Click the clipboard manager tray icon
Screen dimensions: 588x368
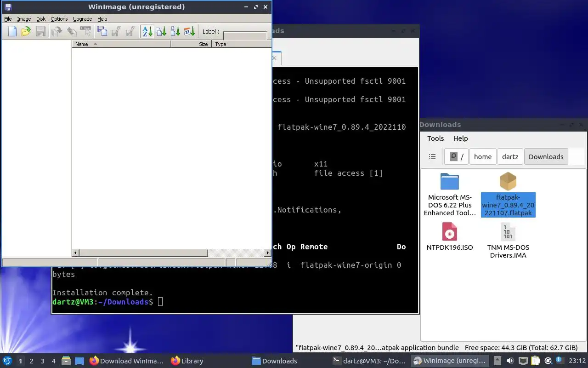point(536,361)
